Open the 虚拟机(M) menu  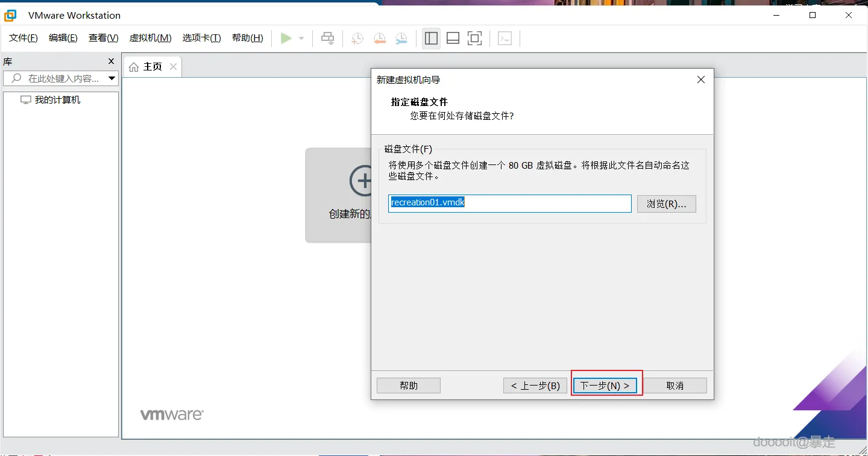[150, 37]
